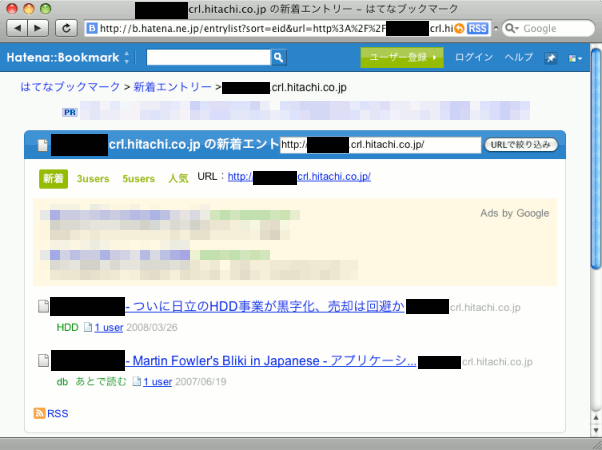Screen dimensions: 602x450
Task: Click the Hatena::Bookmark logo
Action: (63, 58)
